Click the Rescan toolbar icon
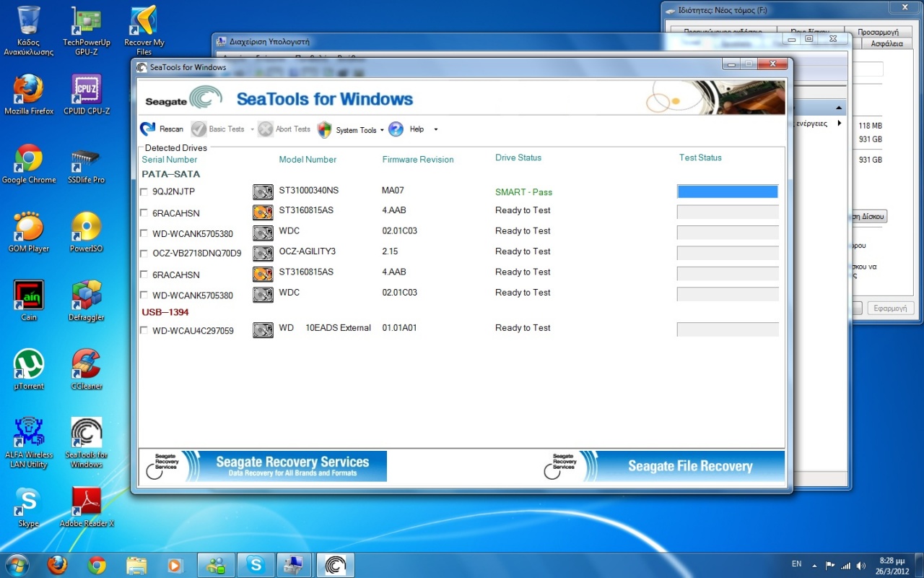This screenshot has height=578, width=924. [148, 129]
